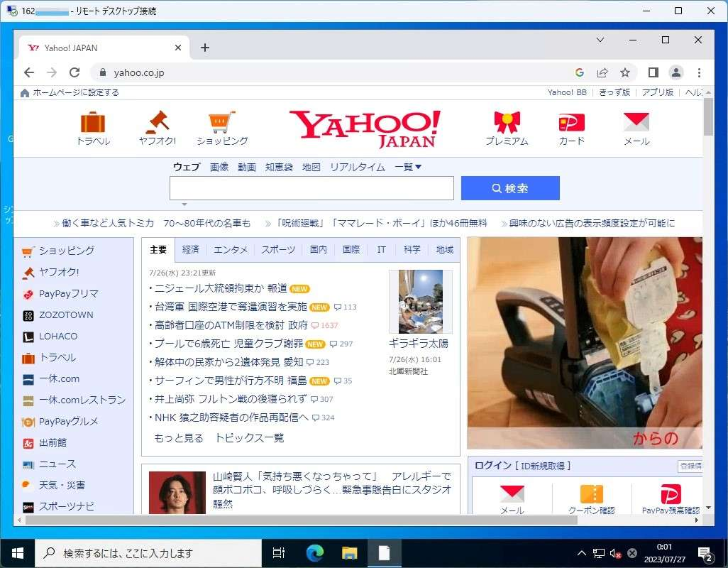Expand the small arrow below search box
This screenshot has width=728, height=568.
pos(184,204)
